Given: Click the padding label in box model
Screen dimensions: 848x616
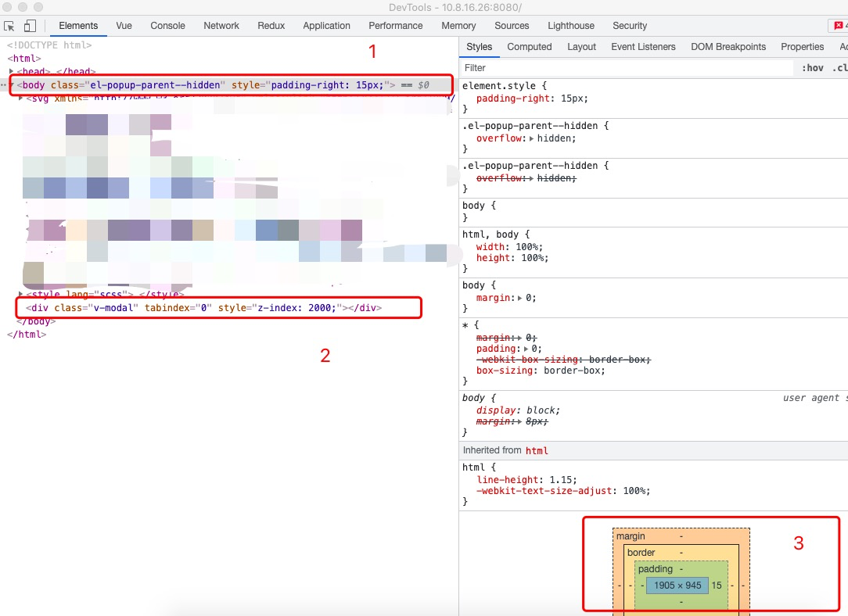Looking at the screenshot, I should click(655, 569).
